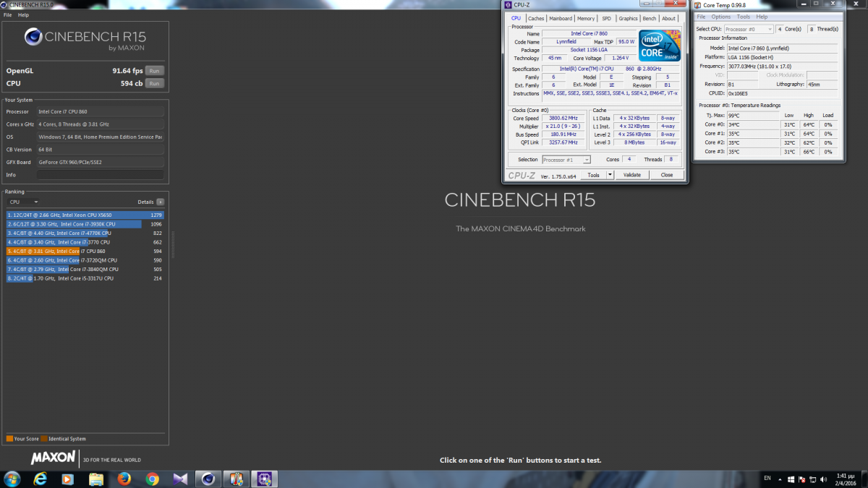The width and height of the screenshot is (868, 488).
Task: Select the highlighted Core i7 CPU 860 ranking row
Action: (85, 251)
